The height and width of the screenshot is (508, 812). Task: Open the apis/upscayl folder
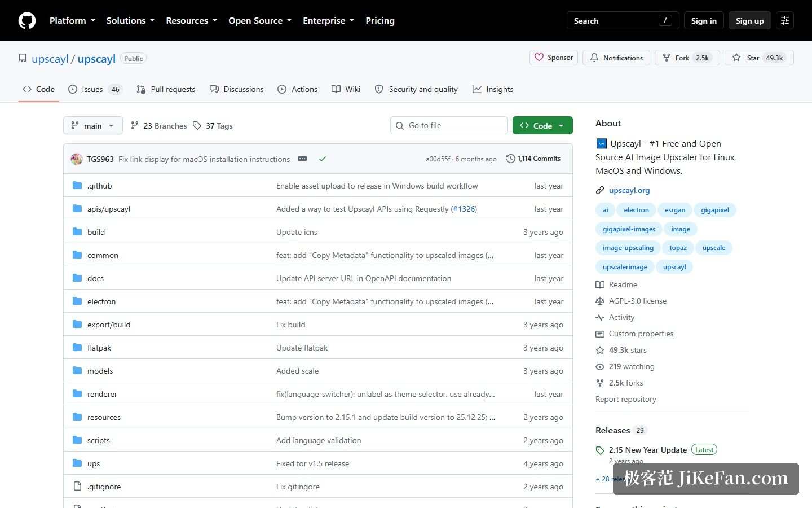tap(108, 209)
